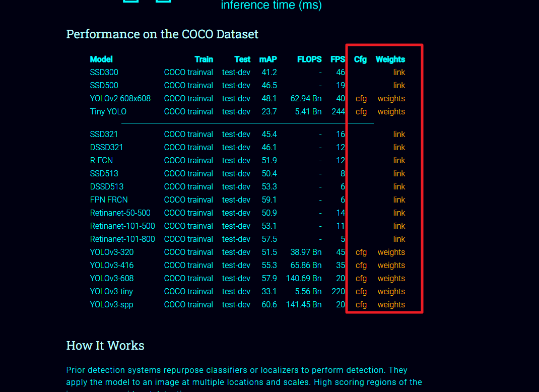
Task: Download weights for YOLOv3-320
Action: coord(391,252)
